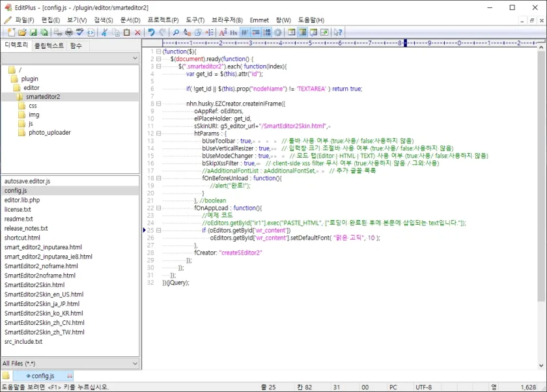Viewport: 547px width, 392px height.
Task: Collapse fOnBeforeUnload fold at line 18
Action: [x=159, y=178]
